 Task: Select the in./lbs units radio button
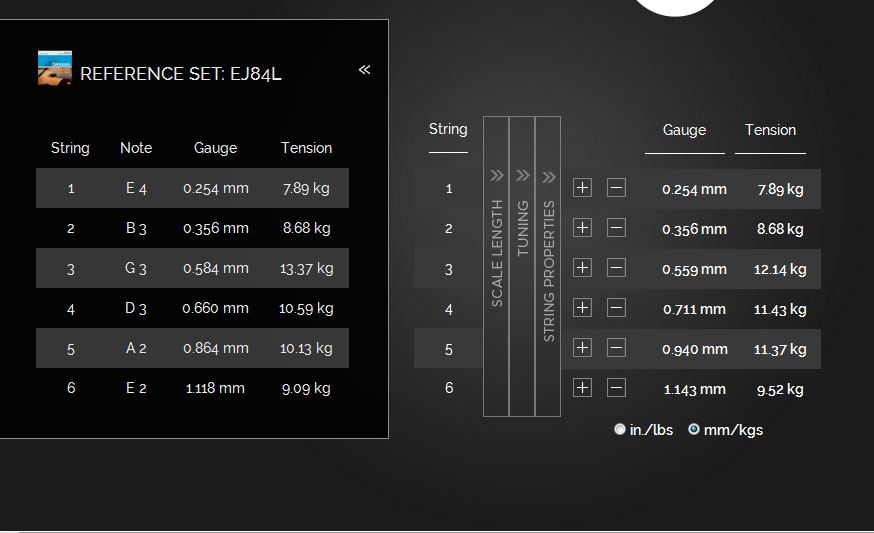click(x=619, y=429)
